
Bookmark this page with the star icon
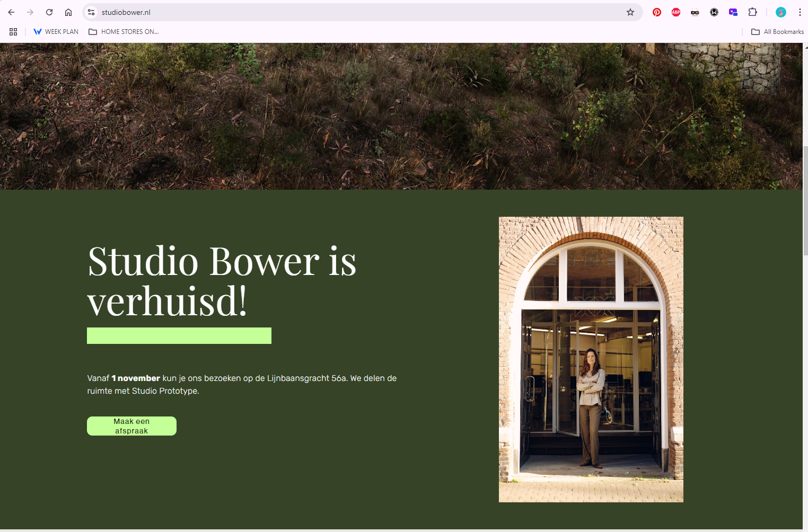[630, 12]
